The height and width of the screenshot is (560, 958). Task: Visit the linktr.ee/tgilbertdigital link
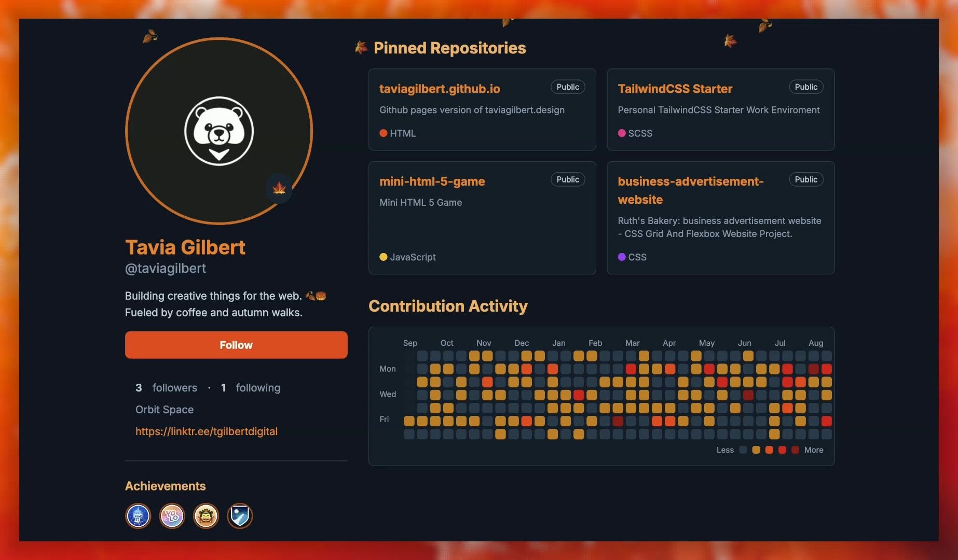coord(207,431)
